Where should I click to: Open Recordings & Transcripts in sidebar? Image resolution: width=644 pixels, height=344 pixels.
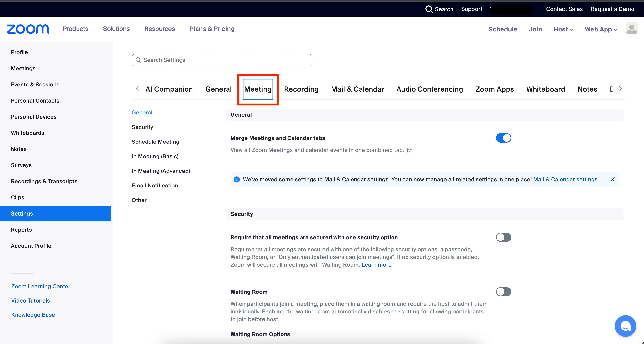44,181
